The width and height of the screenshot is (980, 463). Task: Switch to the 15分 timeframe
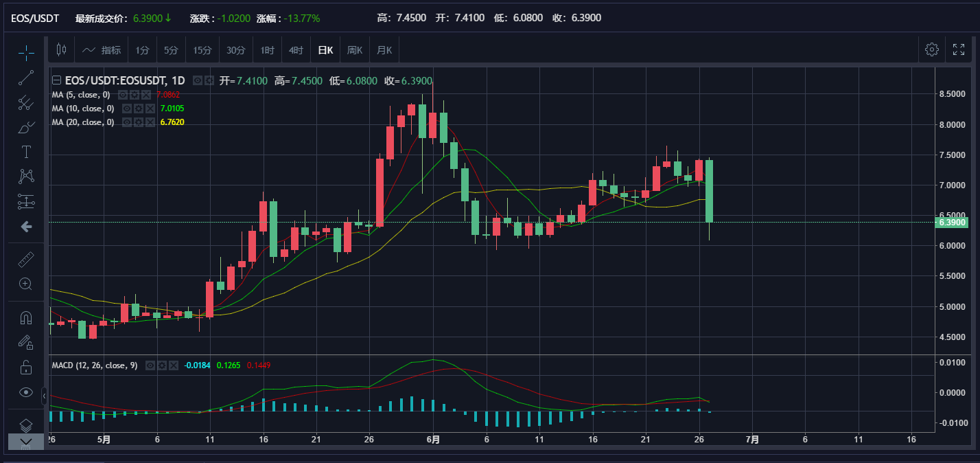202,50
